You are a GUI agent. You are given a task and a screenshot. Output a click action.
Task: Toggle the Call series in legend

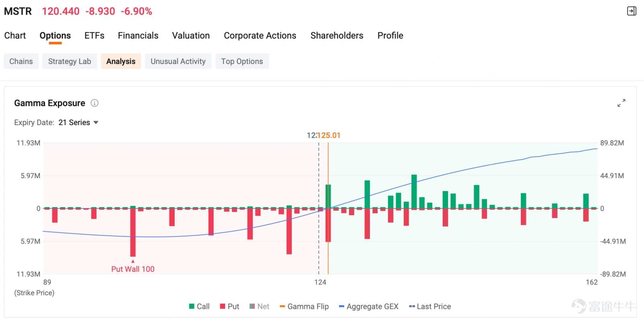(x=199, y=307)
